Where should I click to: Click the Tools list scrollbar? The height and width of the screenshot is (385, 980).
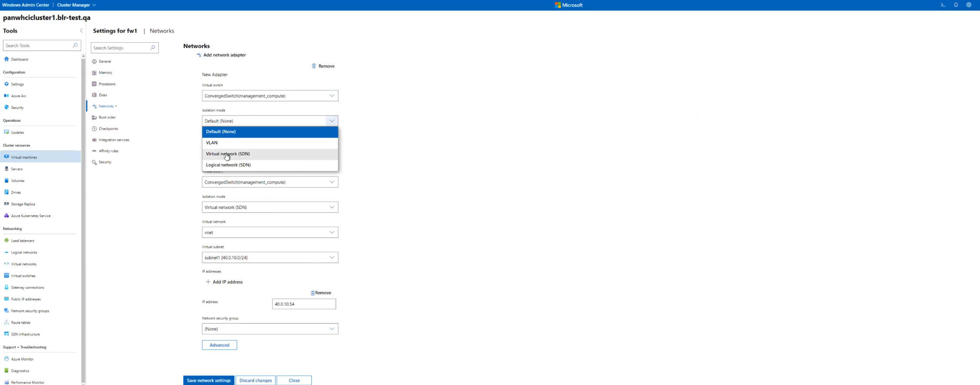coord(83,220)
